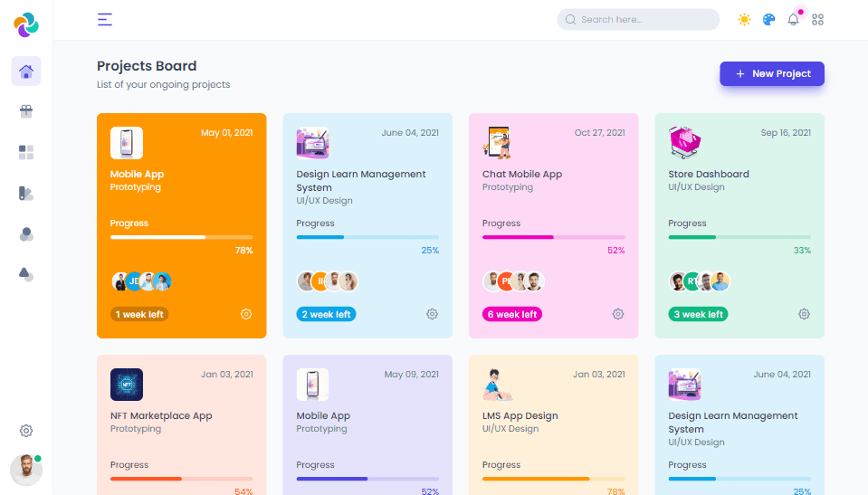The height and width of the screenshot is (495, 868).
Task: Focus the Search here field
Action: coord(638,19)
